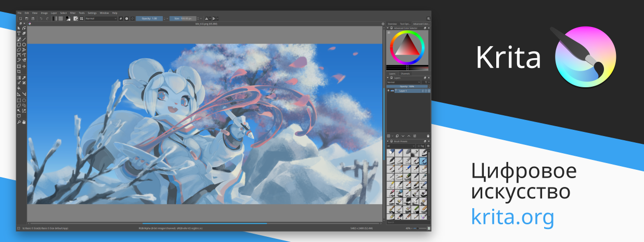The image size is (644, 242).
Task: Click the layer Opacity 100% slider
Action: point(407,86)
